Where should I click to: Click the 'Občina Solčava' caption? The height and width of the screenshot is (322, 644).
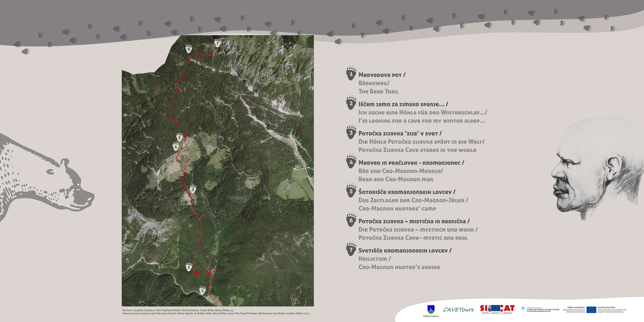tap(431, 316)
